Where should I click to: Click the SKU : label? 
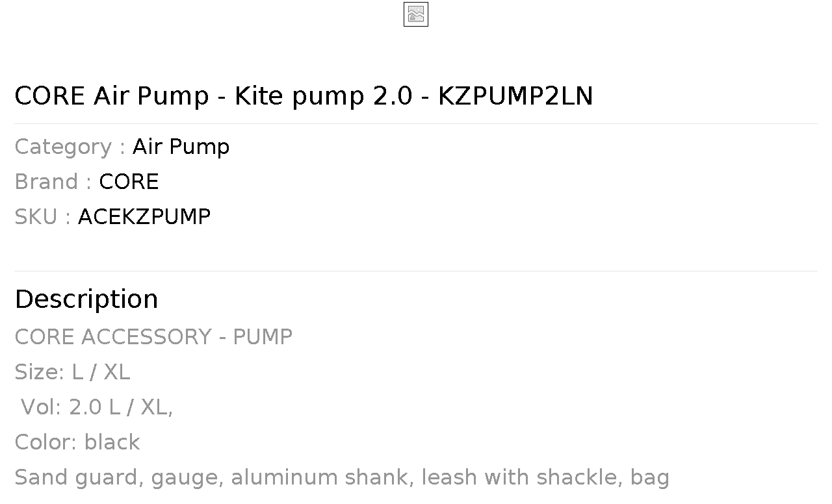pyautogui.click(x=42, y=217)
